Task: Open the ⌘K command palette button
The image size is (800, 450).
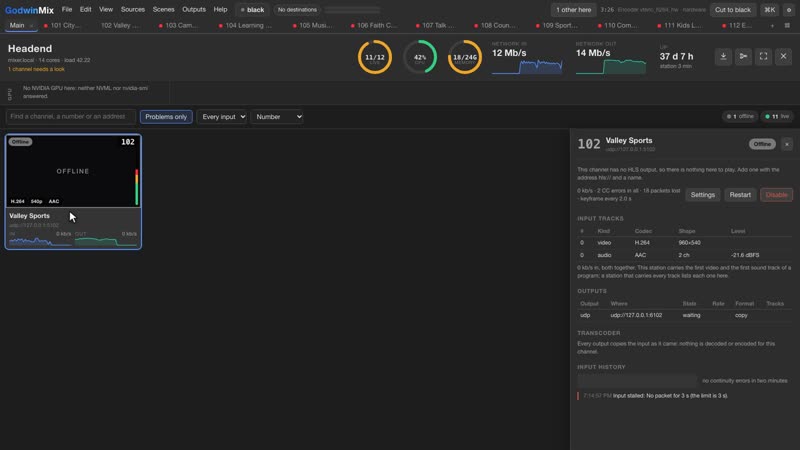Action: click(x=769, y=10)
